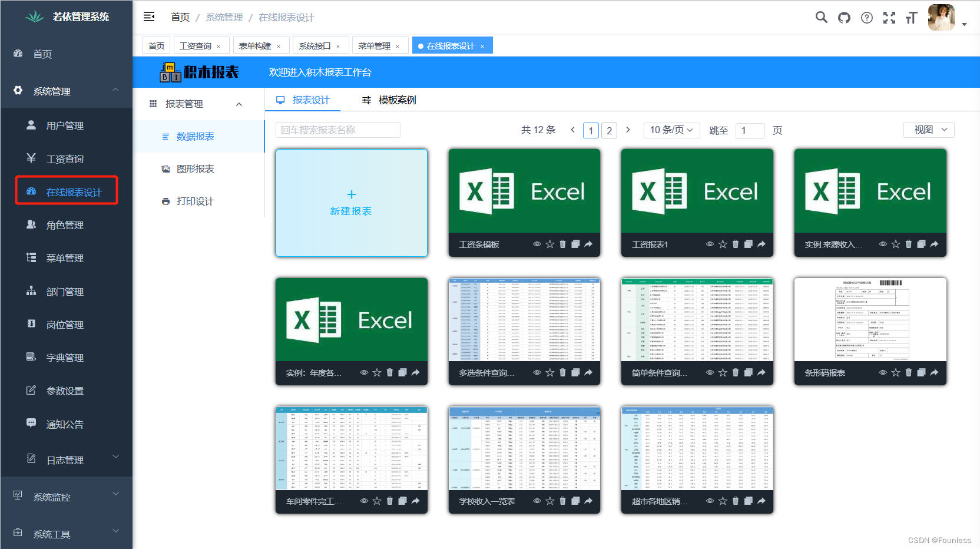Close the 工资查询 tab with x

click(x=218, y=47)
